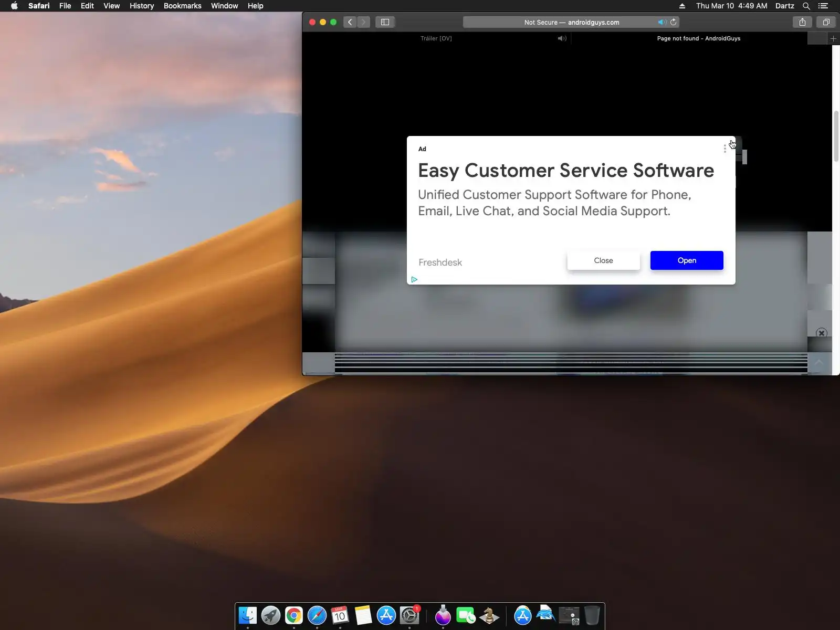Open the dolphin document icon in the Dock
Screen dimensions: 840x630
tap(546, 614)
